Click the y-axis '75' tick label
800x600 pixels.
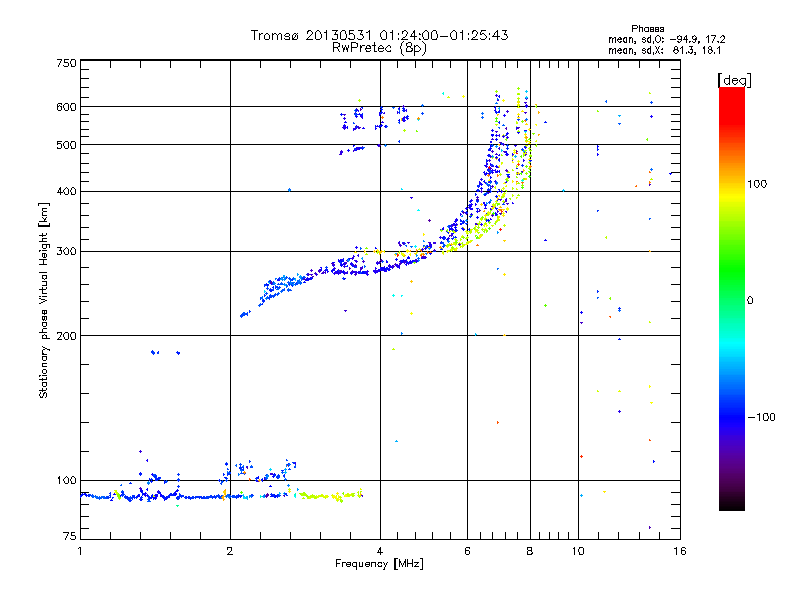coord(70,536)
